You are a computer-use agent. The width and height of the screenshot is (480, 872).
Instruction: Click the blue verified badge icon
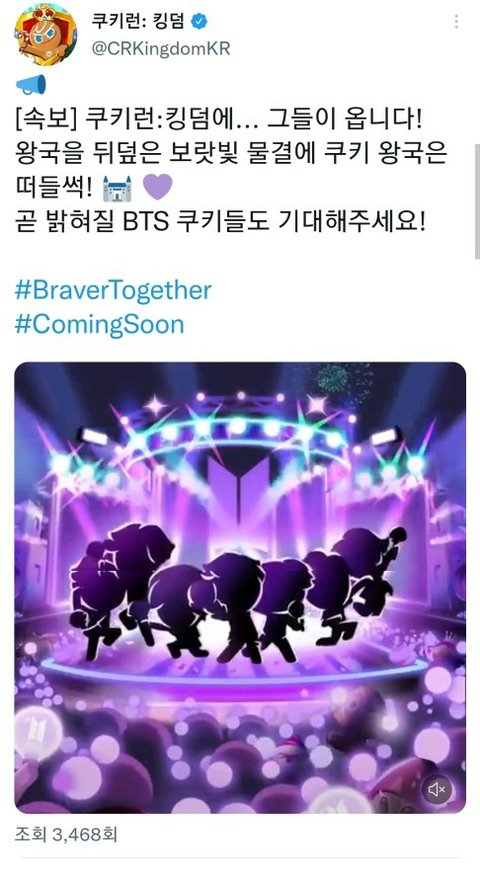pyautogui.click(x=199, y=21)
